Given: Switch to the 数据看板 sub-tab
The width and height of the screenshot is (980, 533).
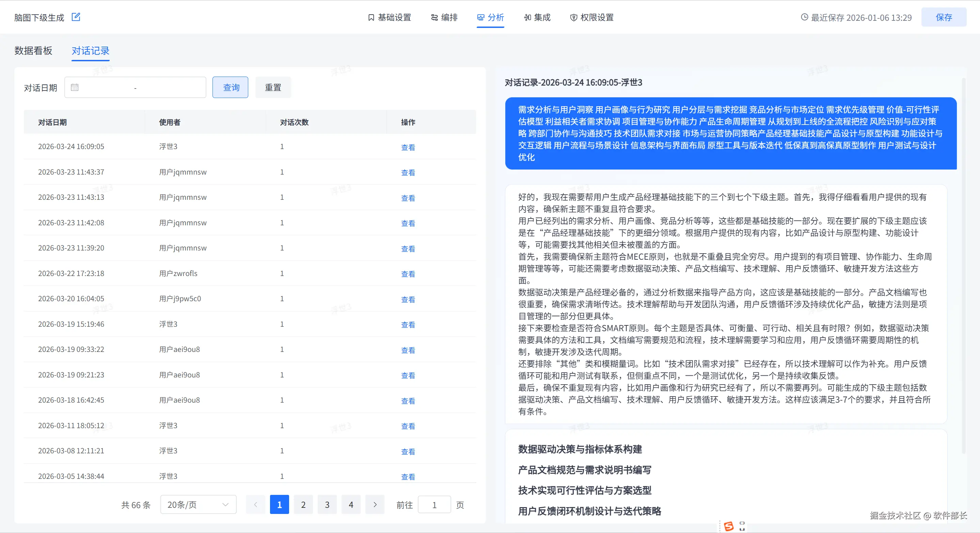Looking at the screenshot, I should (33, 51).
